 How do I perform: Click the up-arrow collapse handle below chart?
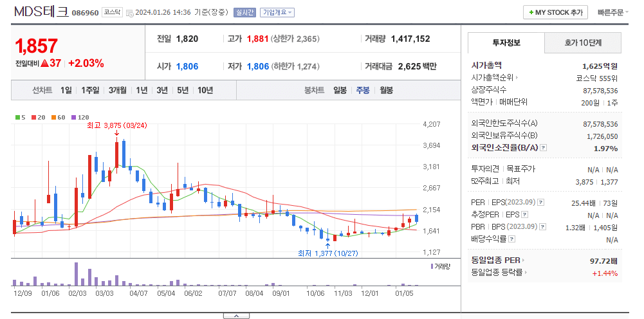[236, 316]
